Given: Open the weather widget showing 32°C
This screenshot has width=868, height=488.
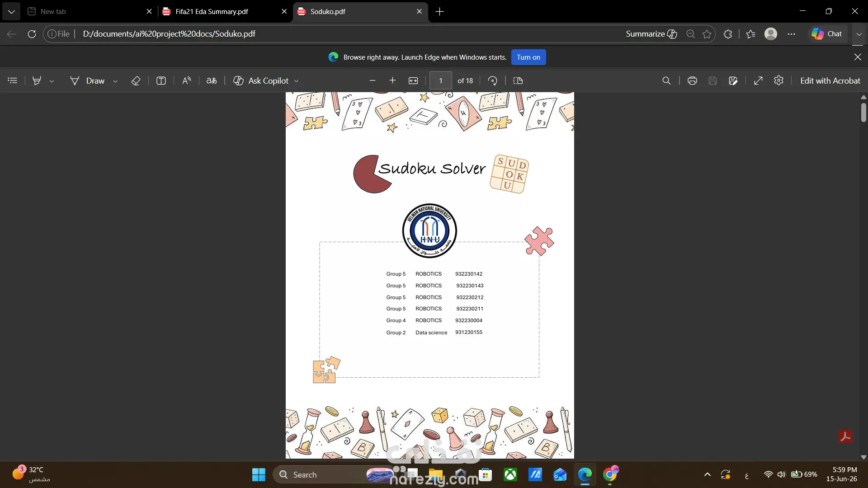Looking at the screenshot, I should [31, 474].
